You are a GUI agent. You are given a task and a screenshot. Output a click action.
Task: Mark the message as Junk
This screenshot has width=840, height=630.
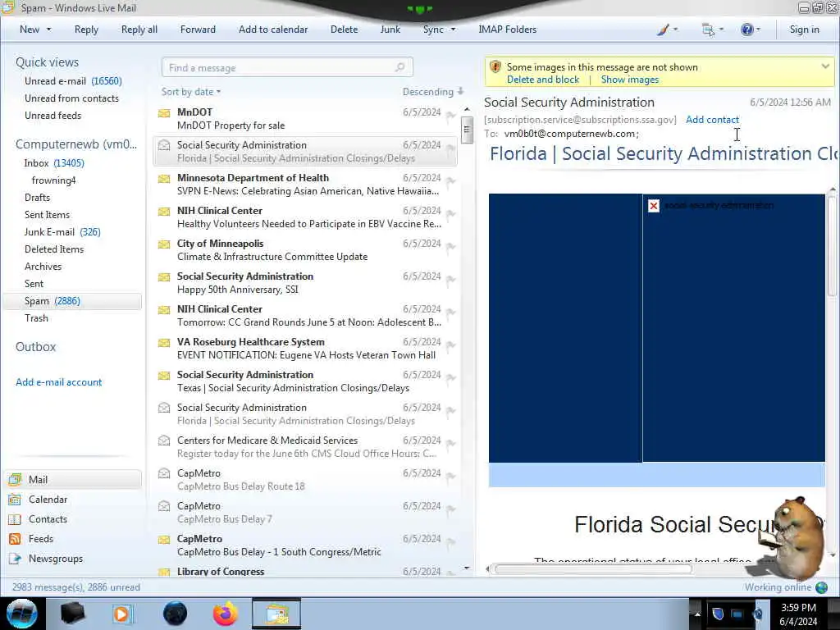pyautogui.click(x=390, y=30)
